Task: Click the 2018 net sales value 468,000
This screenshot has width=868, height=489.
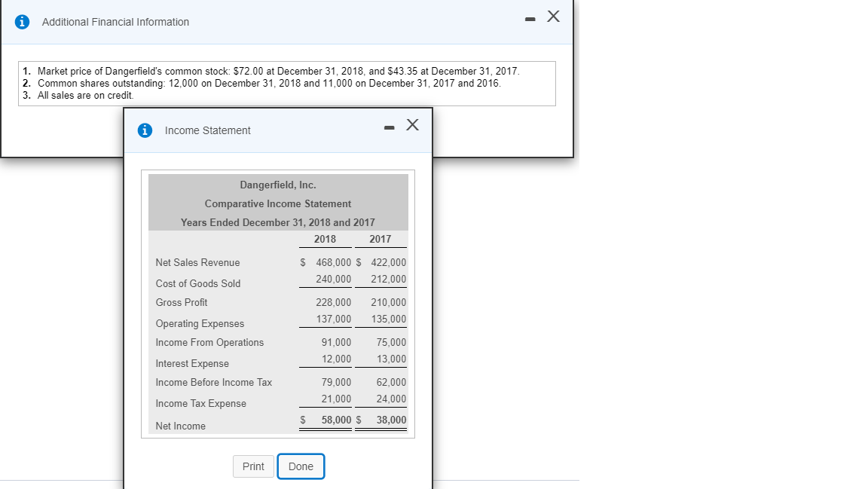Action: point(333,262)
